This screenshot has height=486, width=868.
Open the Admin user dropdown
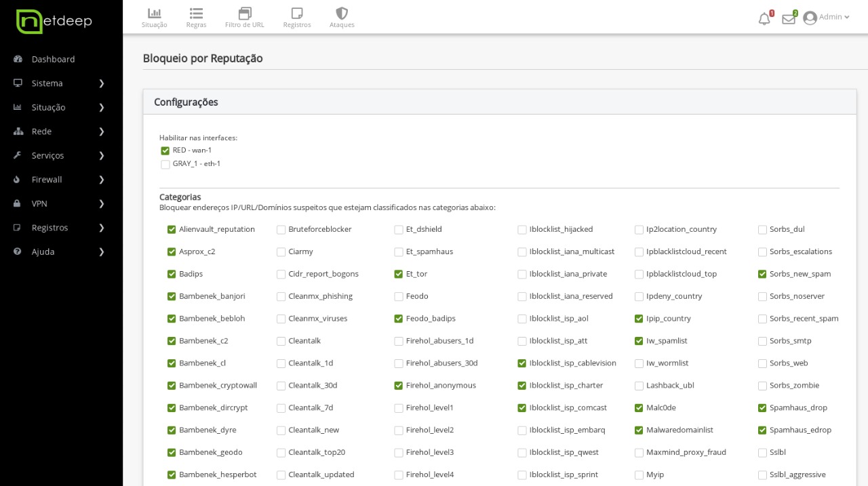[826, 17]
